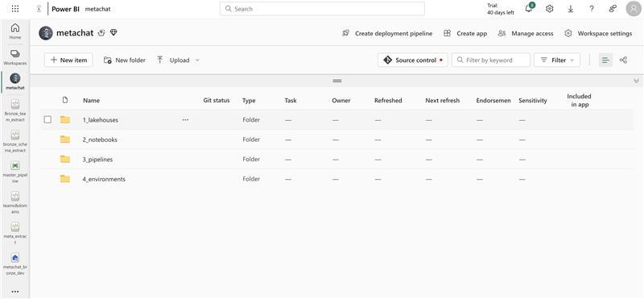Image resolution: width=644 pixels, height=299 pixels.
Task: Open Manage access
Action: (526, 33)
